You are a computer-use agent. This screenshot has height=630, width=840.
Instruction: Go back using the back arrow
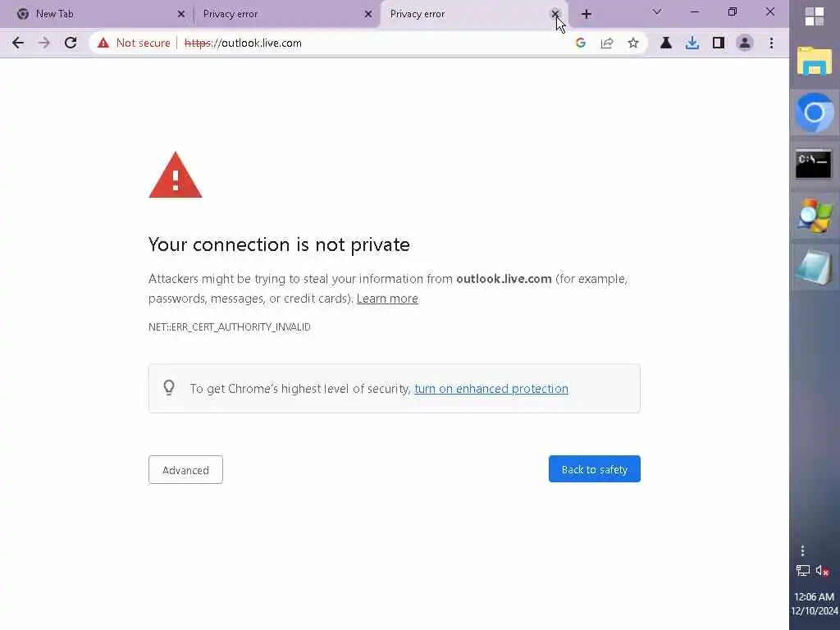point(18,43)
